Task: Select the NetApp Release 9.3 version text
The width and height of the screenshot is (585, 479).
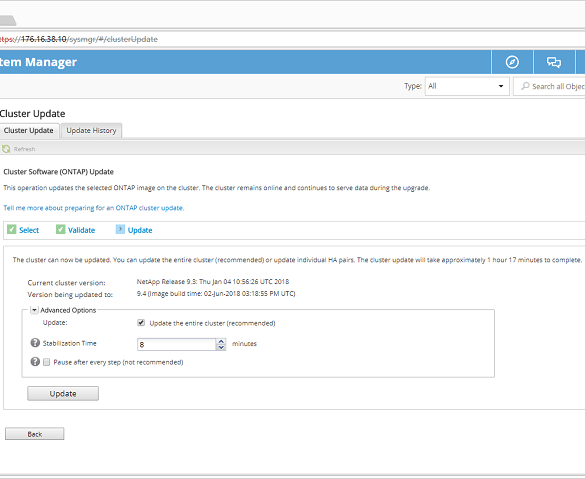Action: 213,282
